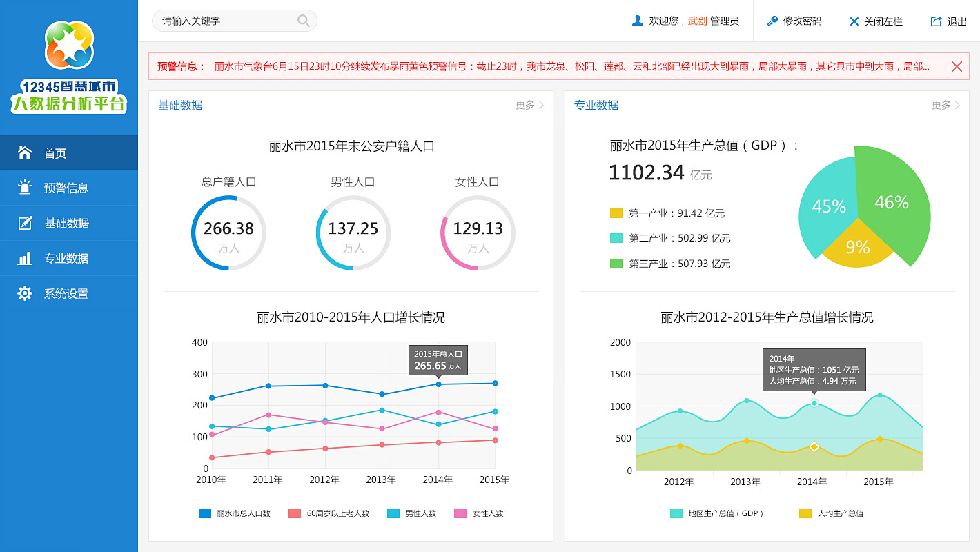Image resolution: width=980 pixels, height=552 pixels.
Task: Click the highlighted 2014 GDP data point
Action: click(x=814, y=403)
